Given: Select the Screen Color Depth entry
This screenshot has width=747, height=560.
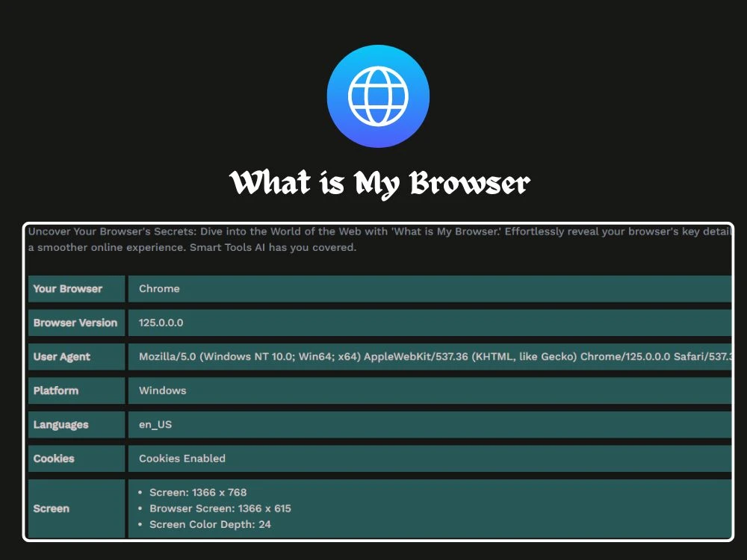Looking at the screenshot, I should point(213,524).
